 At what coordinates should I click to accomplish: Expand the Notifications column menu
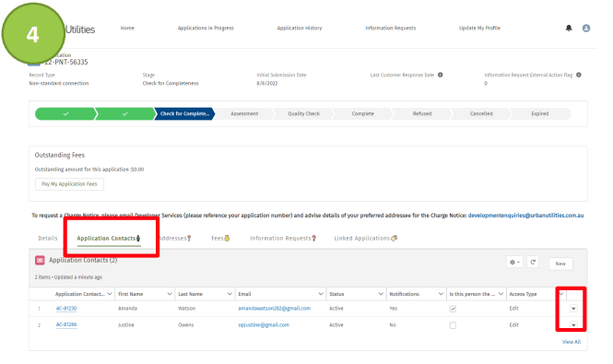pos(441,294)
